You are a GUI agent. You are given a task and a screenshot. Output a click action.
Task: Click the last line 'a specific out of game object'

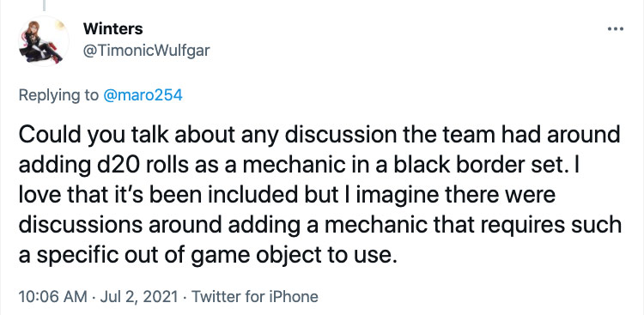point(209,256)
